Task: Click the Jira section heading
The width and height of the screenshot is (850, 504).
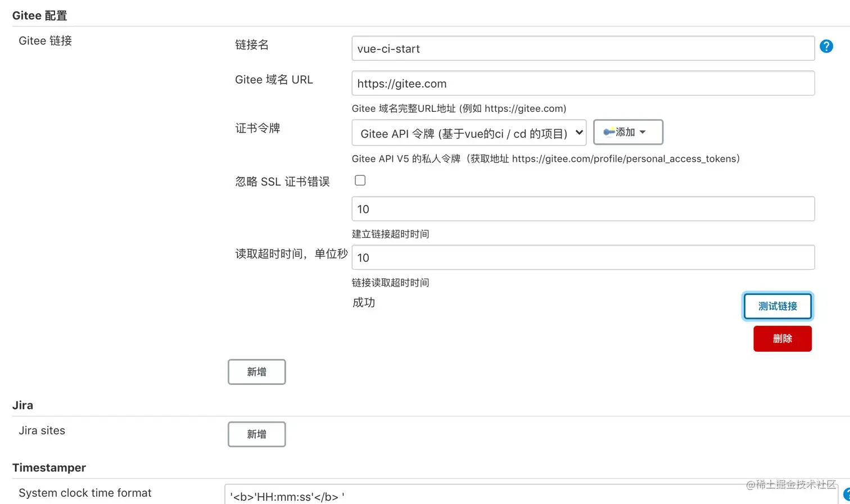Action: pyautogui.click(x=22, y=405)
